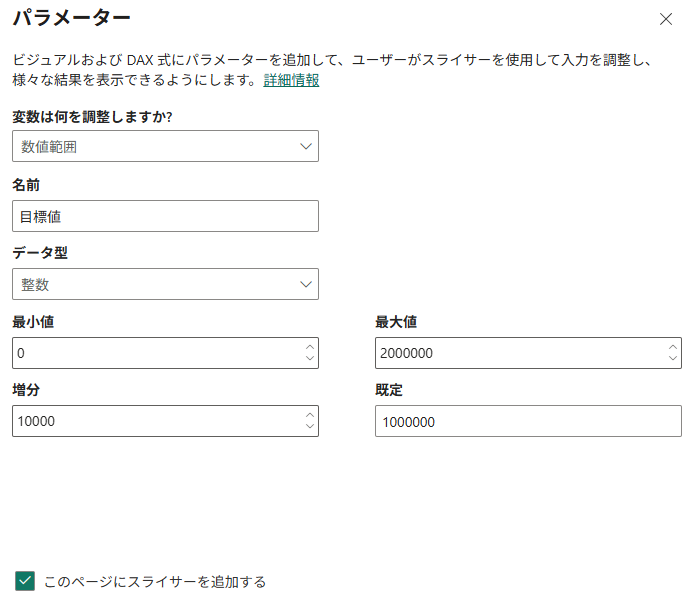Click the このページにスライサーを追加する label text
The image size is (694, 602).
tap(155, 581)
